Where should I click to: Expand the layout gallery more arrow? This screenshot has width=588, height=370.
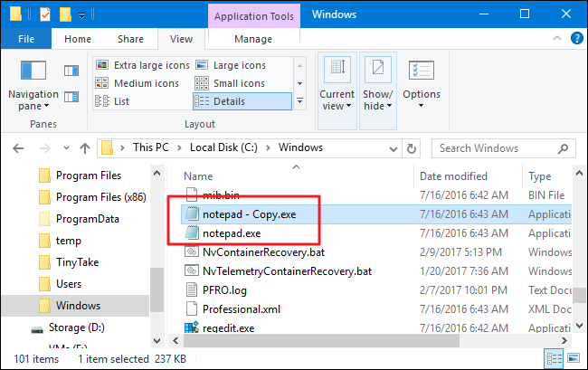coord(299,100)
